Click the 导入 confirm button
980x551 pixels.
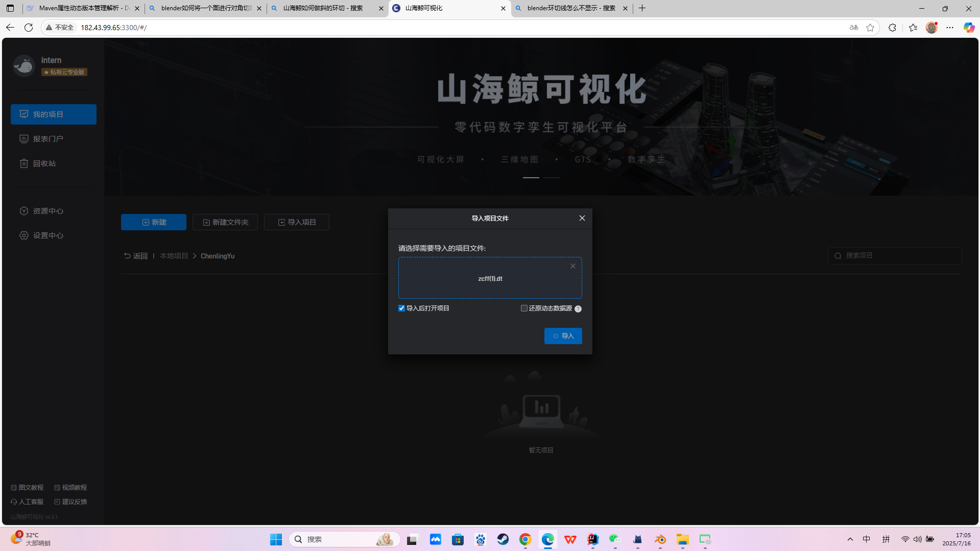[563, 336]
